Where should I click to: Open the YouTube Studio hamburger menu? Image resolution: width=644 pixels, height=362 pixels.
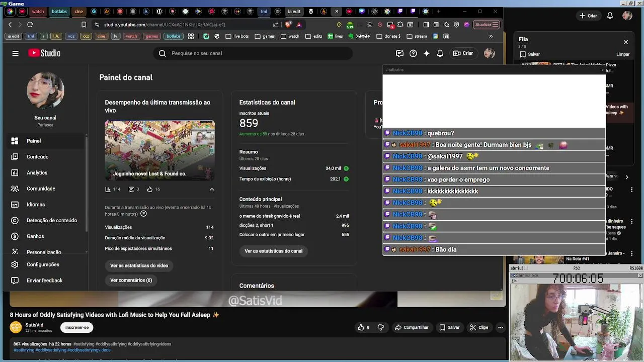tap(15, 53)
